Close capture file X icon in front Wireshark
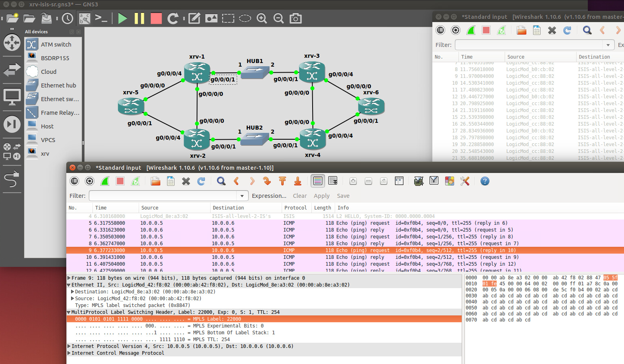This screenshot has height=364, width=624. pos(186,181)
